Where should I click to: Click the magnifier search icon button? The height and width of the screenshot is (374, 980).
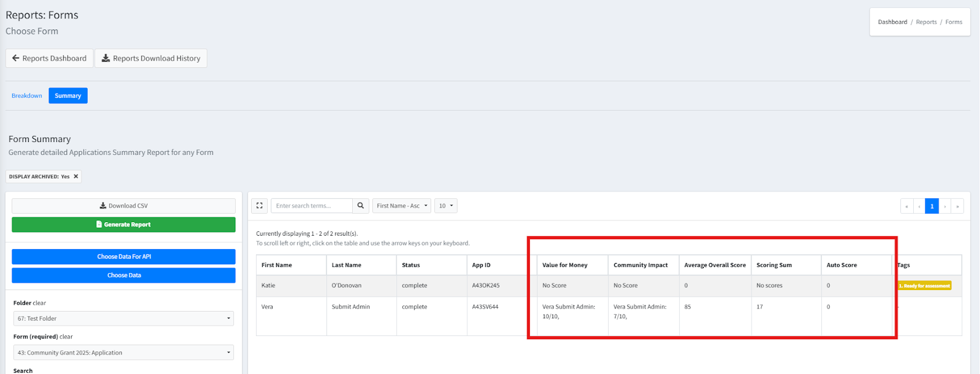[361, 206]
